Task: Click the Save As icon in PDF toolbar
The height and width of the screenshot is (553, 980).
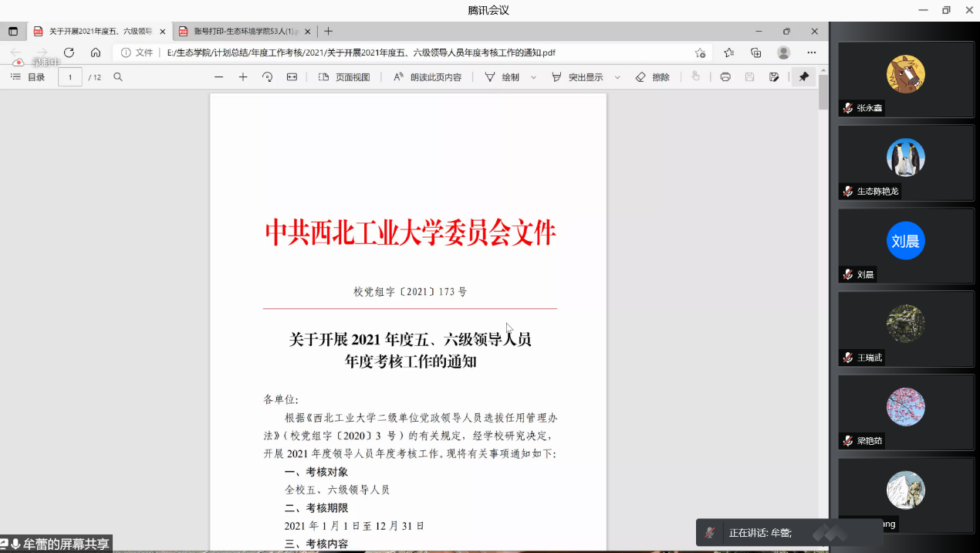Action: click(x=774, y=77)
